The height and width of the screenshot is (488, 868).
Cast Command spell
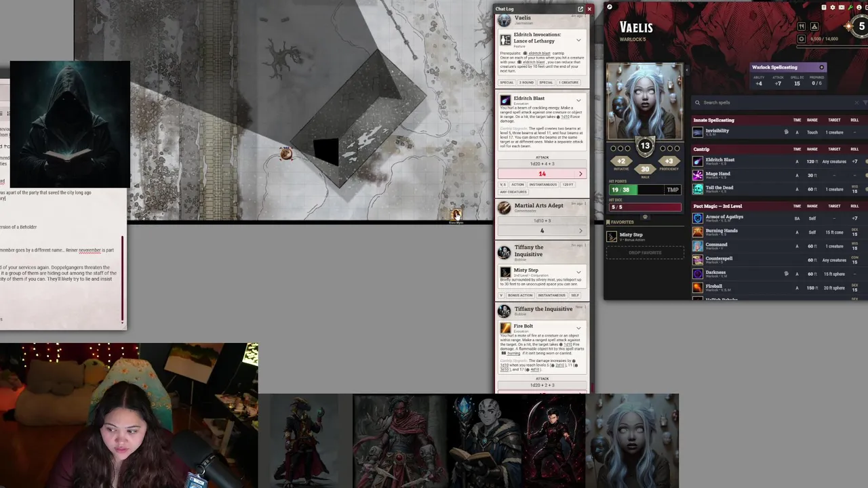click(x=698, y=246)
